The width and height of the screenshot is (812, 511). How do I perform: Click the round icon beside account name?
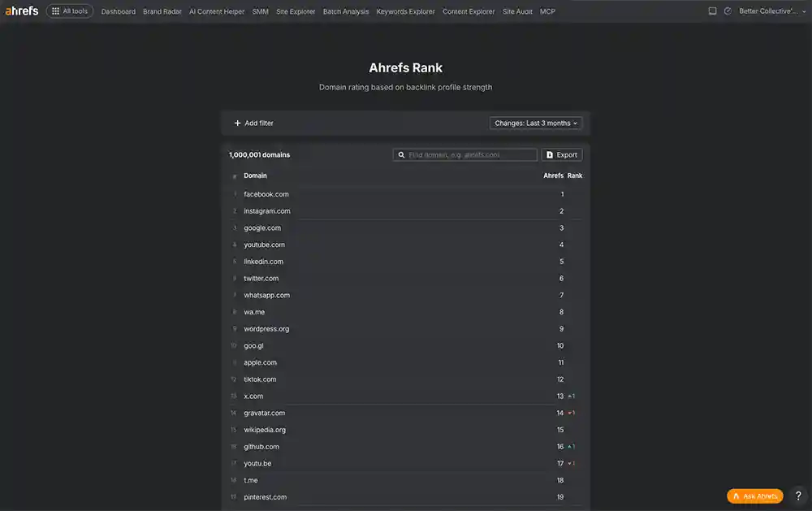(728, 11)
